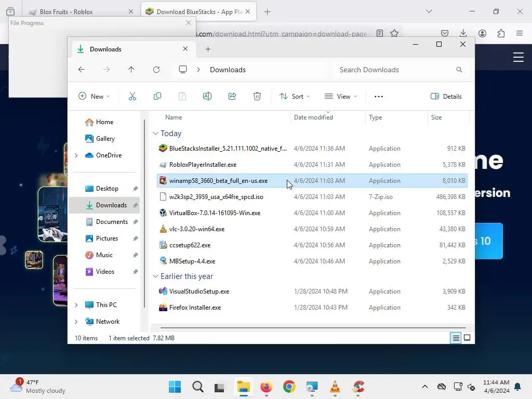The width and height of the screenshot is (532, 399).
Task: Refresh the Downloads folder
Action: [156, 70]
